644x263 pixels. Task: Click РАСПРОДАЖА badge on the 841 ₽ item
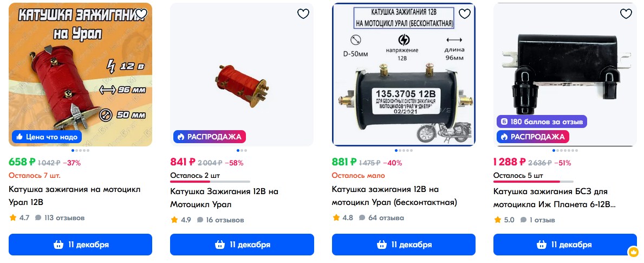[210, 137]
